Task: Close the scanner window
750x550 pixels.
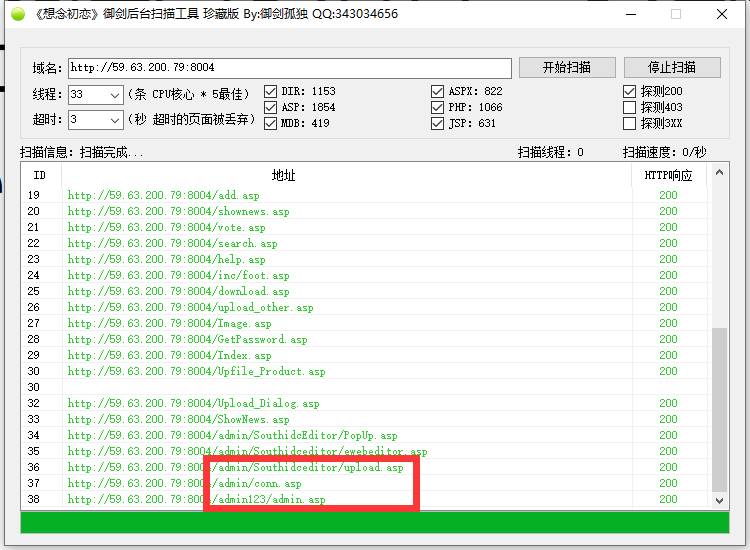Action: tap(722, 14)
